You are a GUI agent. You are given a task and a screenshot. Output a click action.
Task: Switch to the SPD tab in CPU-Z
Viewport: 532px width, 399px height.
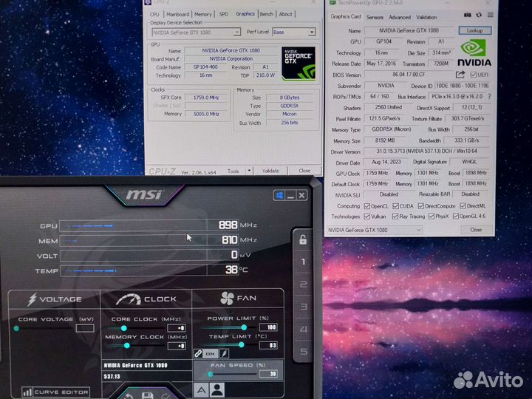tap(224, 14)
